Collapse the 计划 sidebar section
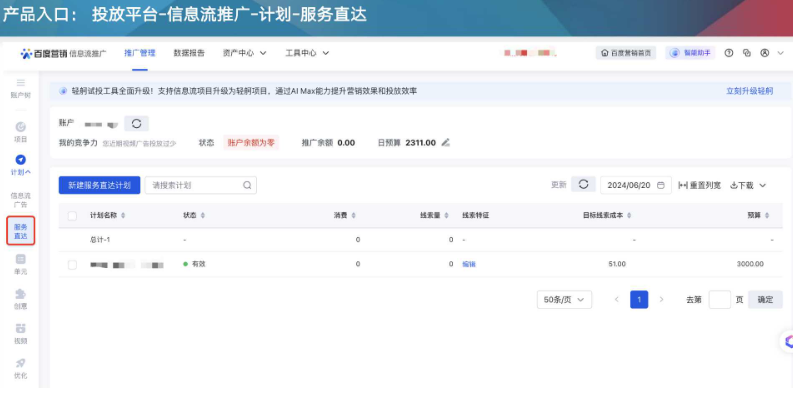Viewport: 793px width, 394px height. (21, 165)
